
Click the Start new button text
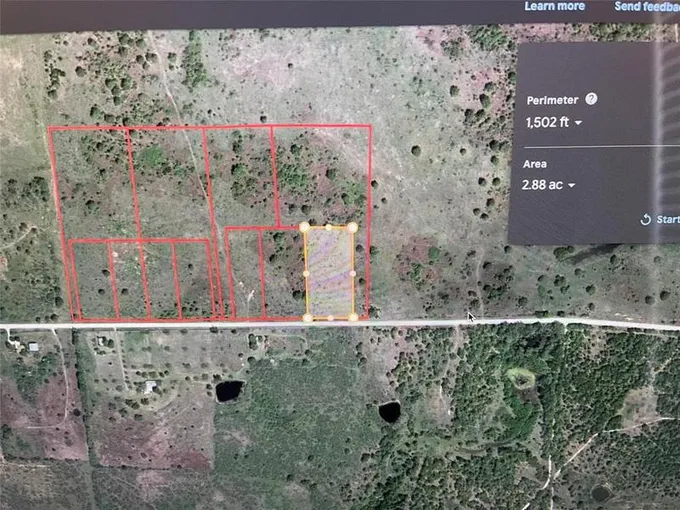coord(668,219)
